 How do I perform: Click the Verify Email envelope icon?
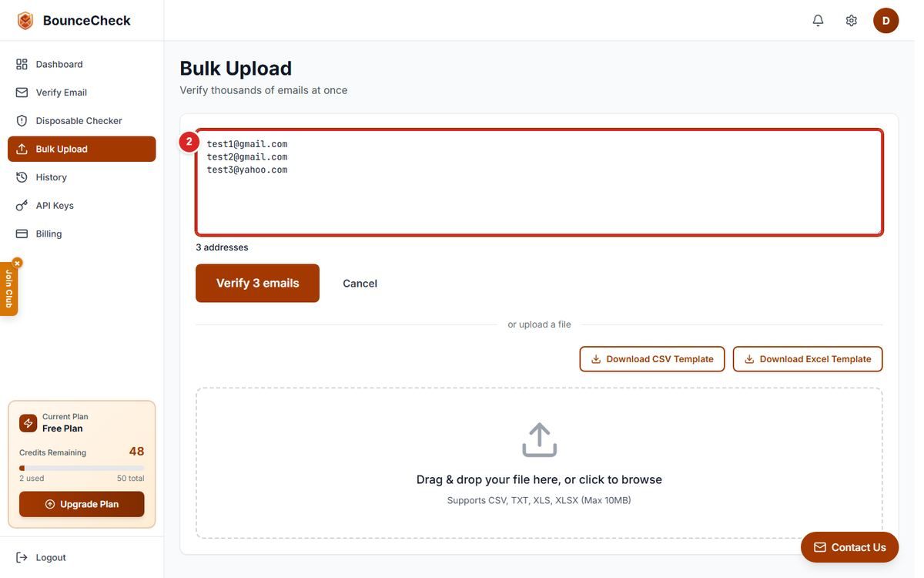(22, 92)
